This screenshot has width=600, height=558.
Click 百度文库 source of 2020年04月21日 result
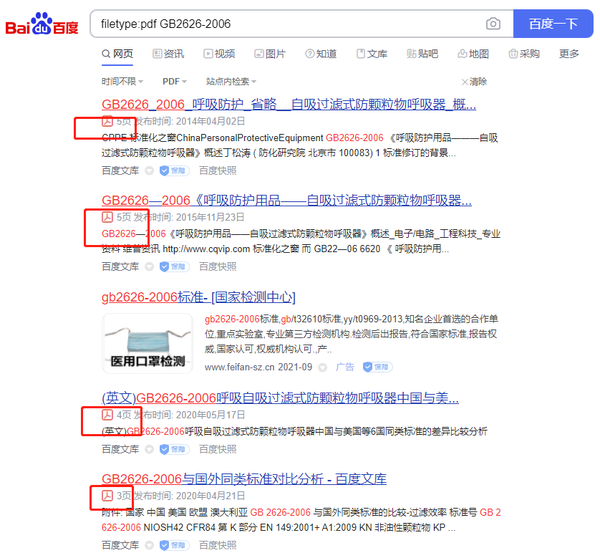coord(120,545)
